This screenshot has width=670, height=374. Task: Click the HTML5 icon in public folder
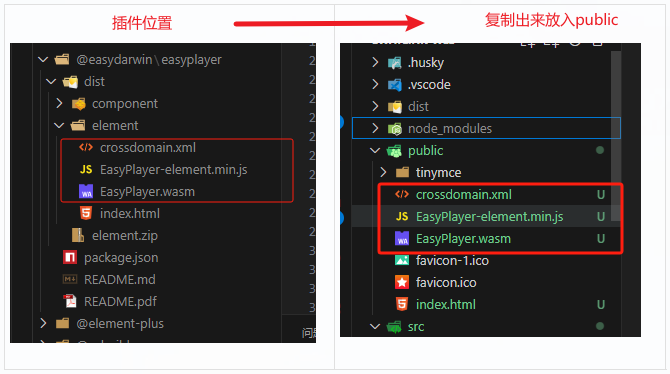pos(402,304)
